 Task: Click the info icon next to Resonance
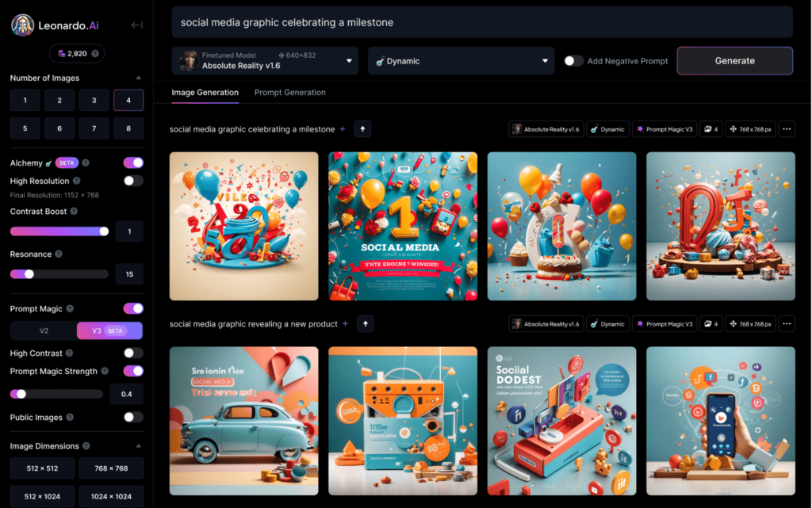coord(59,254)
